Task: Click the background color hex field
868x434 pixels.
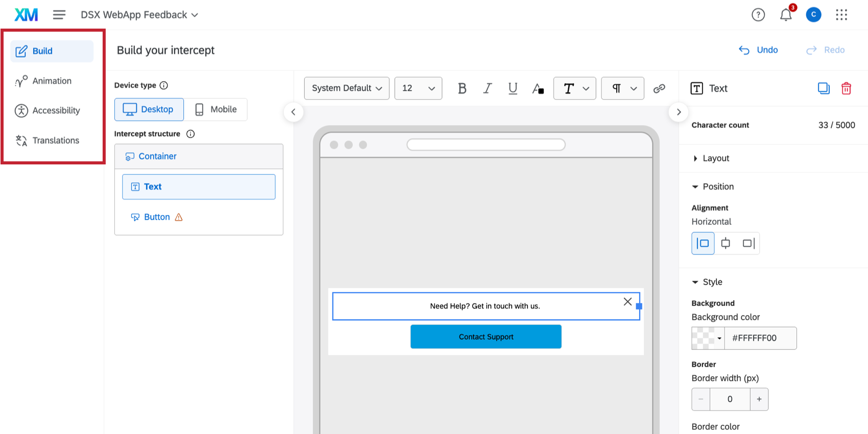Action: coord(761,338)
